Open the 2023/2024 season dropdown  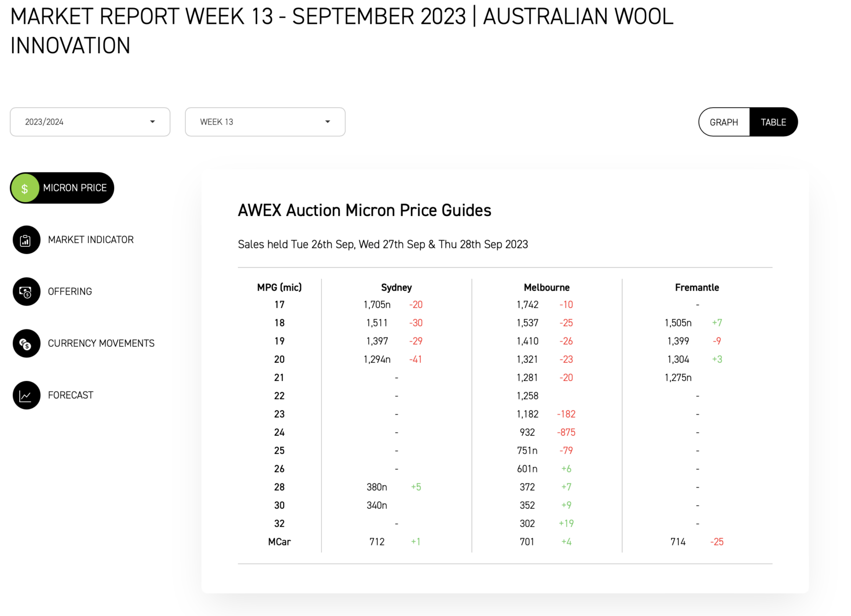(x=90, y=122)
